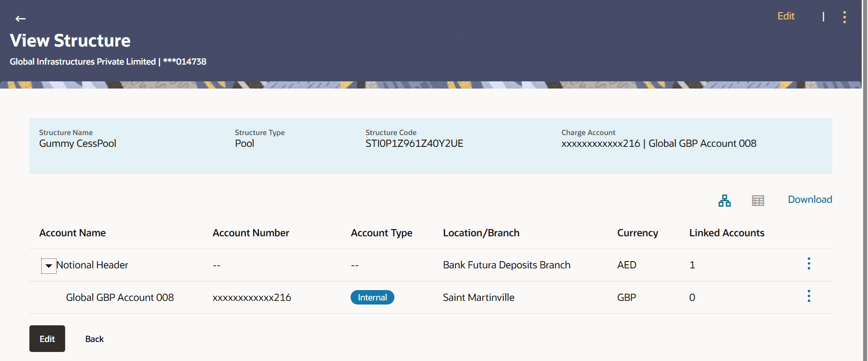Collapse the Notional Header row
This screenshot has height=361, width=868.
48,266
